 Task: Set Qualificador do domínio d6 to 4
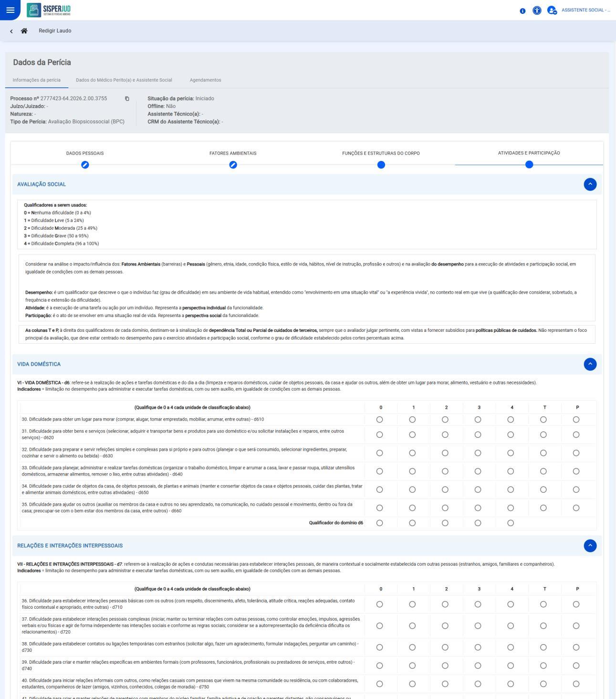click(511, 523)
